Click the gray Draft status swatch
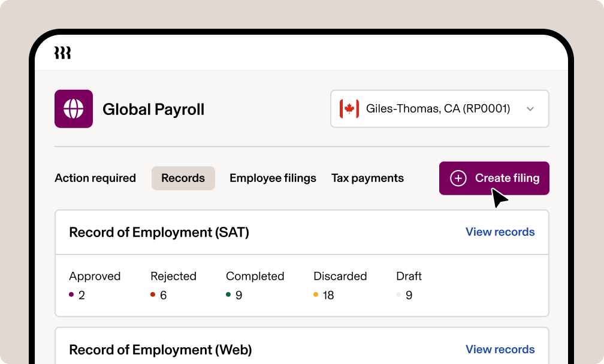Viewport: 604px width, 364px height. (x=397, y=295)
